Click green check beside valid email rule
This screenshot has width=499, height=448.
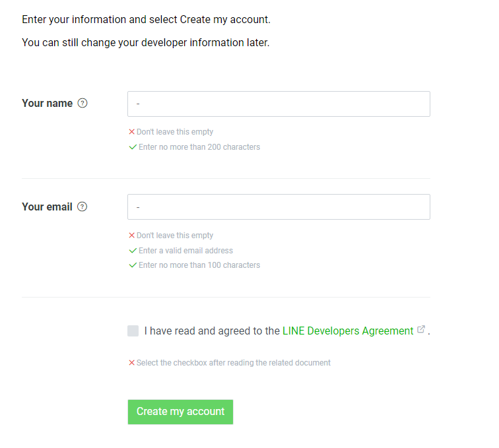pos(133,251)
